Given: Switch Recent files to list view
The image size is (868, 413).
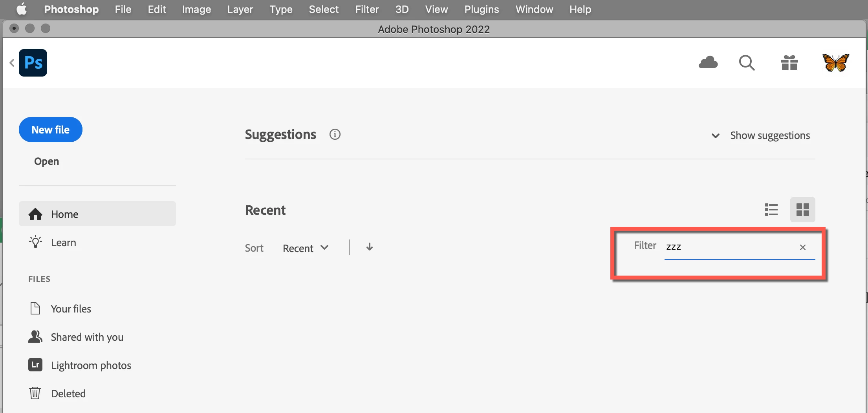Looking at the screenshot, I should [771, 210].
